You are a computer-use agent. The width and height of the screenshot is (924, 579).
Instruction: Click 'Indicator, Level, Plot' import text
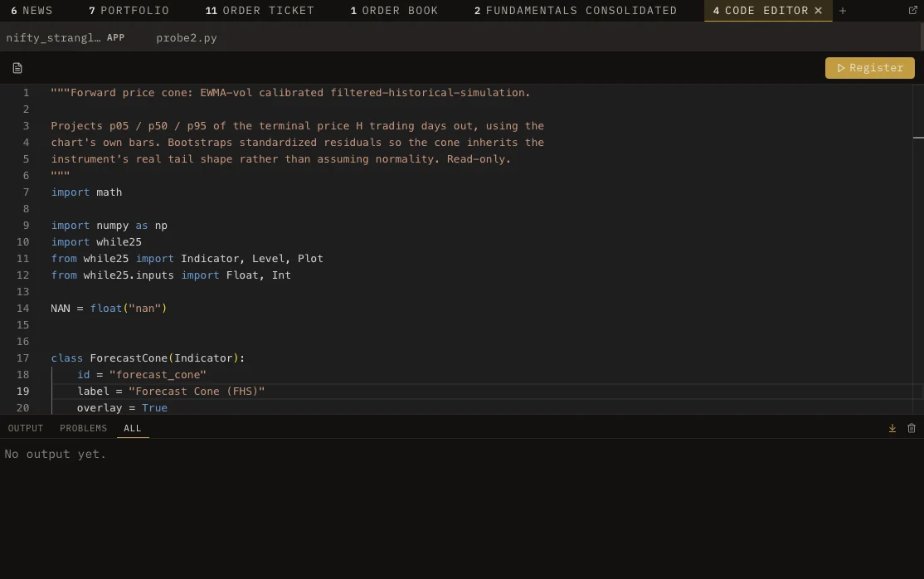pyautogui.click(x=251, y=258)
